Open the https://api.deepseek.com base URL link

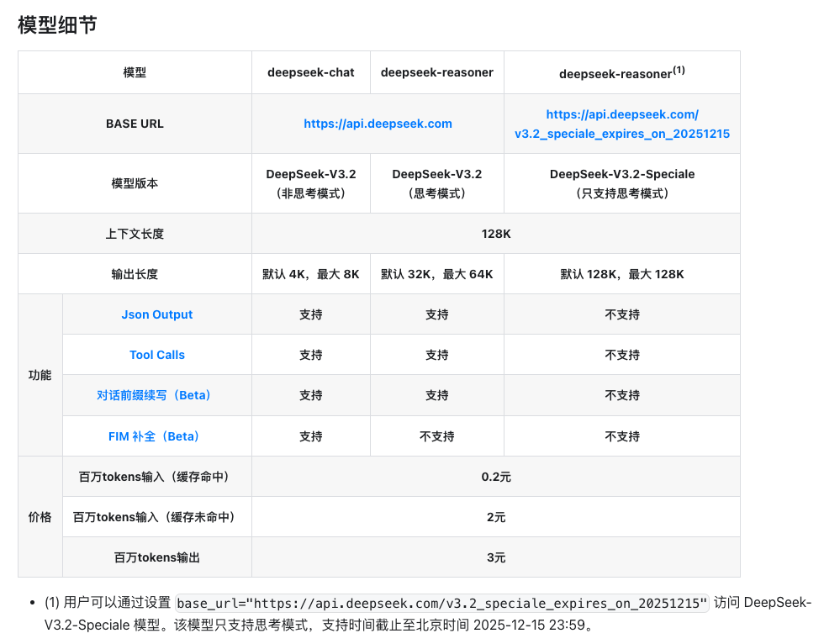coord(378,124)
